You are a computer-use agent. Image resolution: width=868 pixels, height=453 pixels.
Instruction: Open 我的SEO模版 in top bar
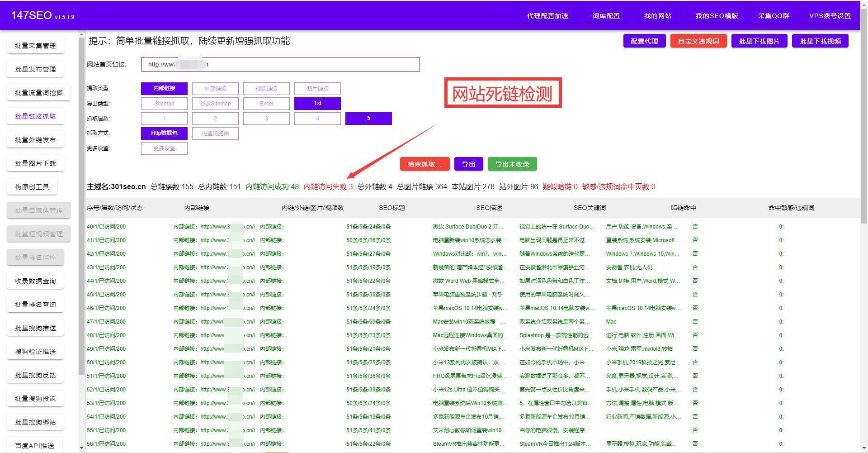point(717,16)
